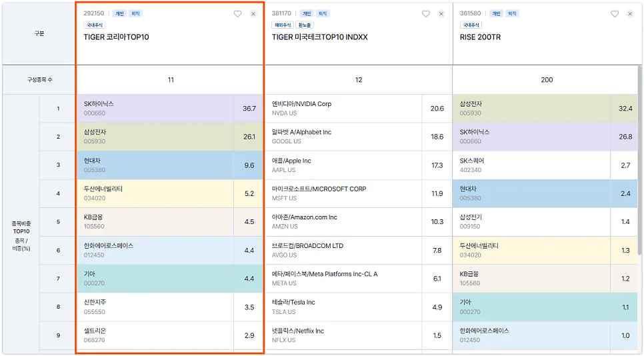Select 기아 row in RISE 200TR
Viewport: 644px width, 356px height.
545,307
